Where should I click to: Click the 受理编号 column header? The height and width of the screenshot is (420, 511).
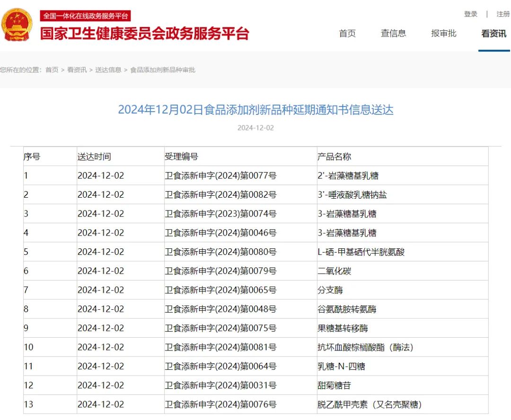[x=181, y=157]
